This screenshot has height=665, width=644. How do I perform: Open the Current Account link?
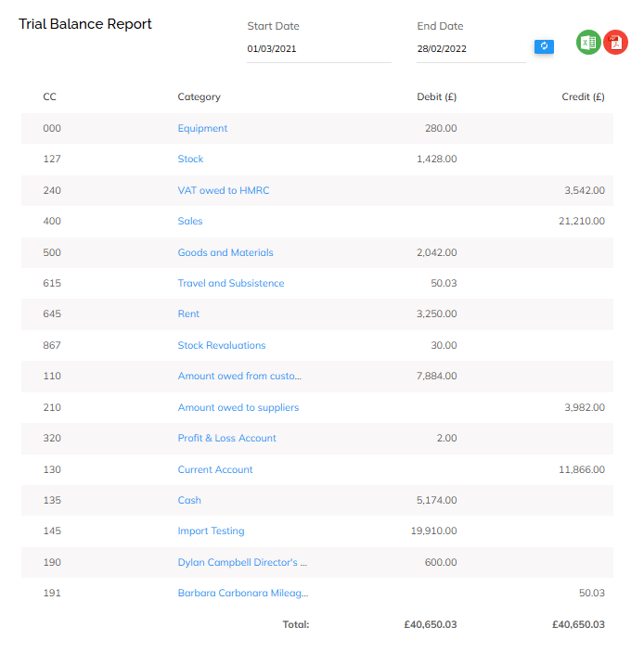coord(215,470)
